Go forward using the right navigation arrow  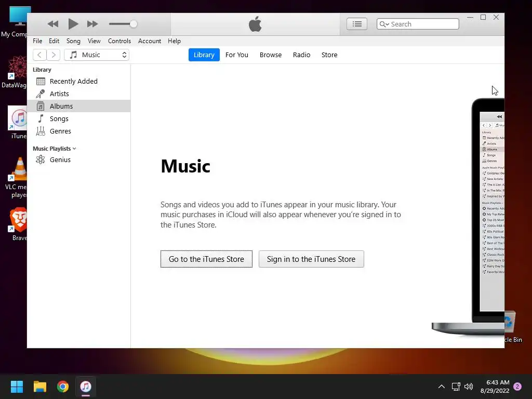click(x=54, y=55)
